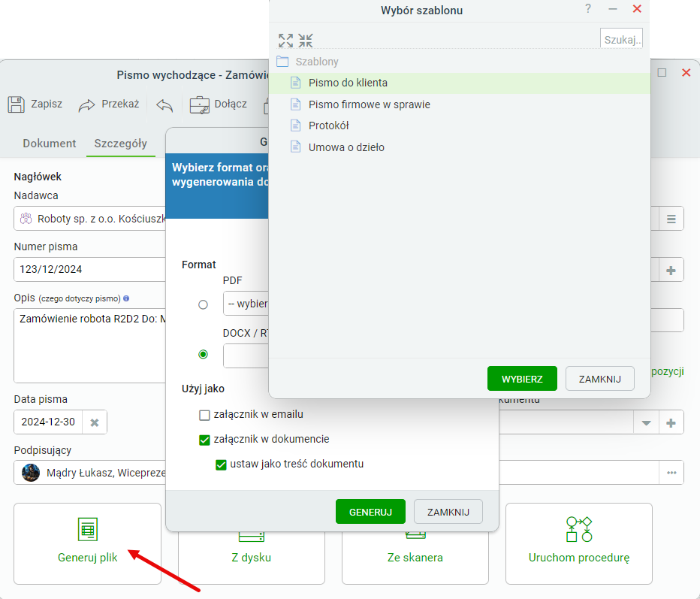Click the DOCX template input field

pyautogui.click(x=246, y=355)
